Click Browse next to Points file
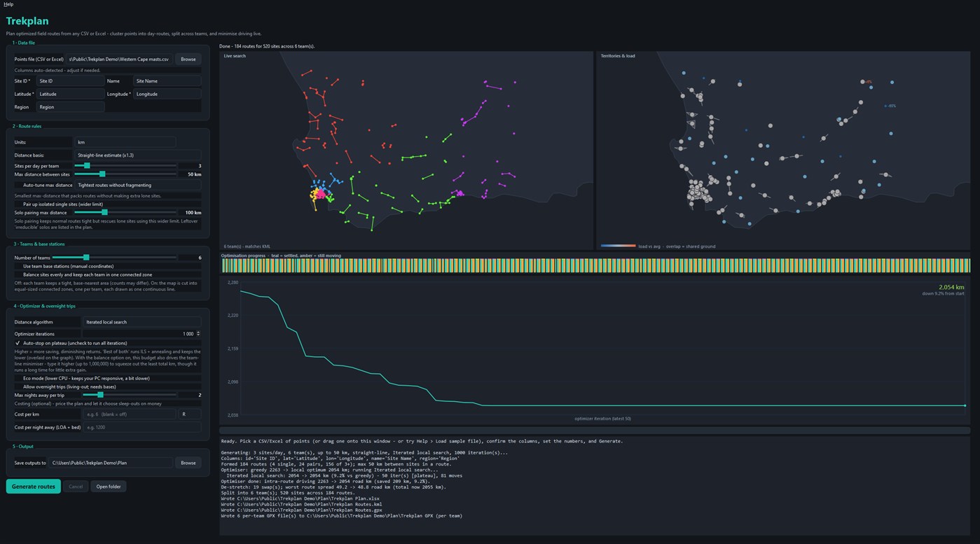This screenshot has width=980, height=544. pyautogui.click(x=188, y=60)
